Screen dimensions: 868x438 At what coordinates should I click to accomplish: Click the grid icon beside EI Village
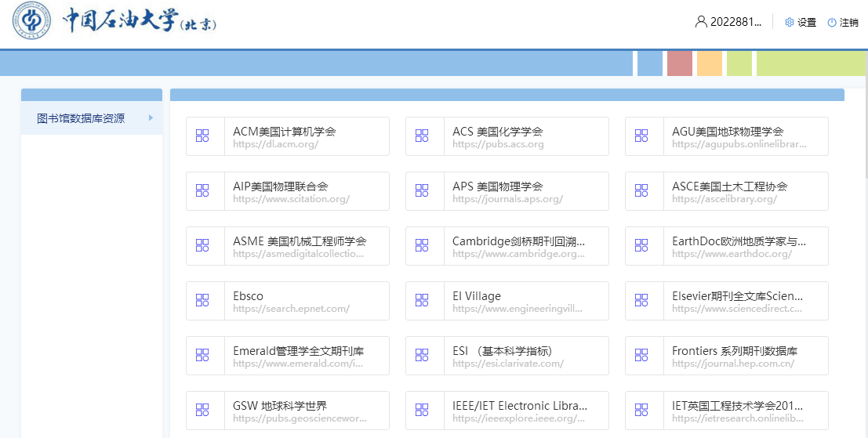pos(422,301)
